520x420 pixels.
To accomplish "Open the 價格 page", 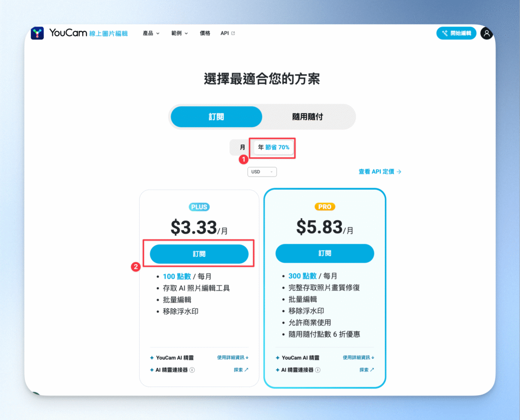I will click(205, 33).
